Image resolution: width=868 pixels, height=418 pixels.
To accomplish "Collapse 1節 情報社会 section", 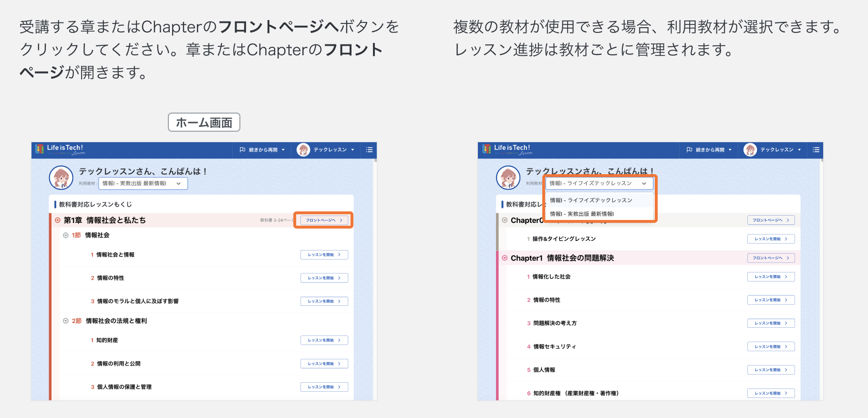I will (x=66, y=235).
